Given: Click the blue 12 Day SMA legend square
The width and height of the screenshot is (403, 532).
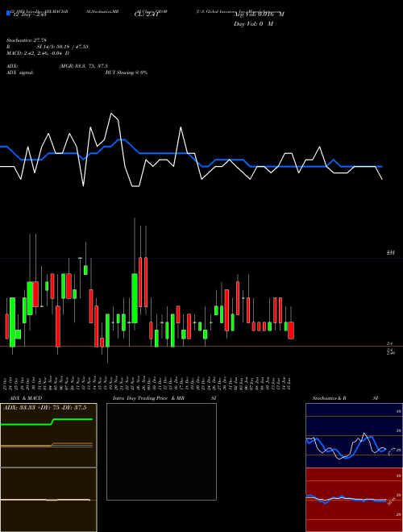Looking at the screenshot, I should pyautogui.click(x=8, y=14).
